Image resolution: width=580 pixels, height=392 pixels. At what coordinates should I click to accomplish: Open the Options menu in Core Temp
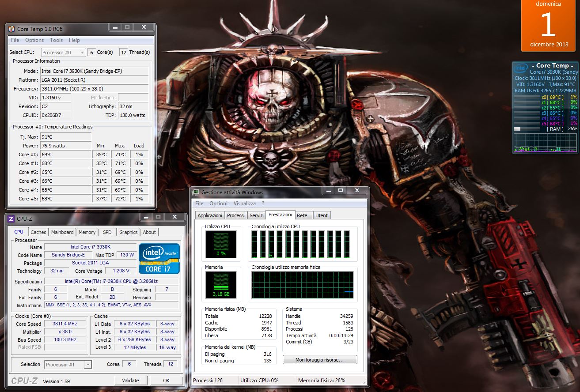pos(34,40)
